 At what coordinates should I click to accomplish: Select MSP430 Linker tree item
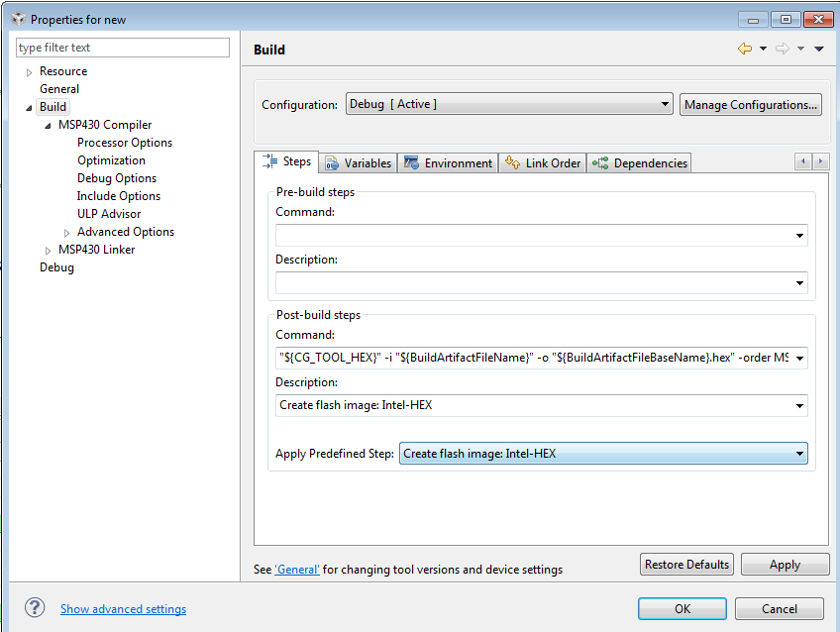(x=96, y=250)
